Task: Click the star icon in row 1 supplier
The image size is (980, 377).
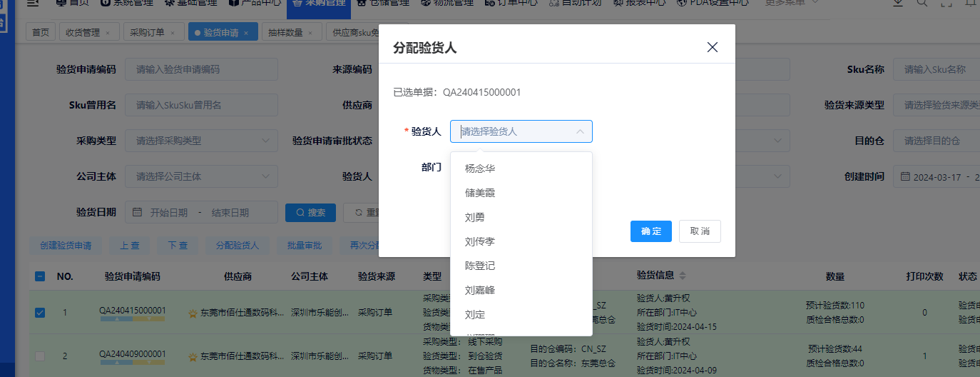Action: click(193, 313)
